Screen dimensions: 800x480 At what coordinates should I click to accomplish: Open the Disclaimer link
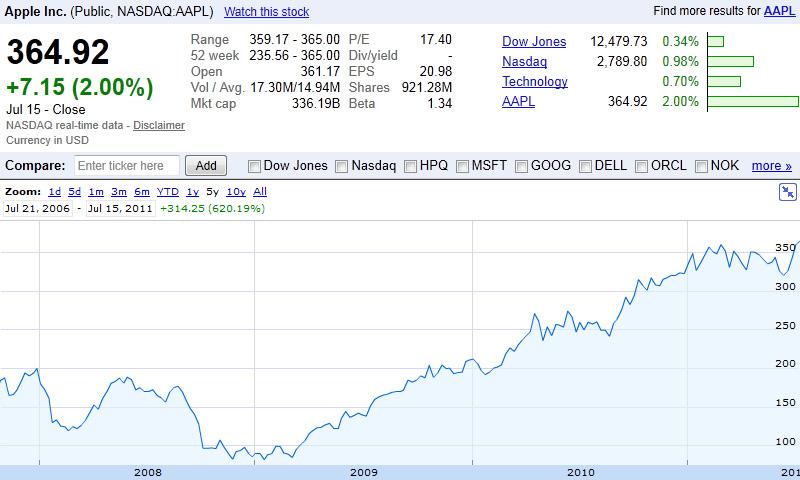(159, 125)
